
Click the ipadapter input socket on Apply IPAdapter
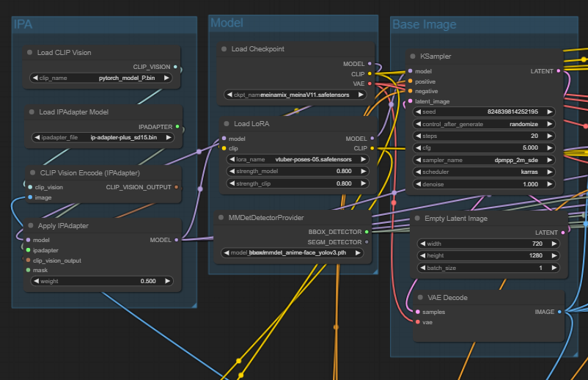click(28, 250)
